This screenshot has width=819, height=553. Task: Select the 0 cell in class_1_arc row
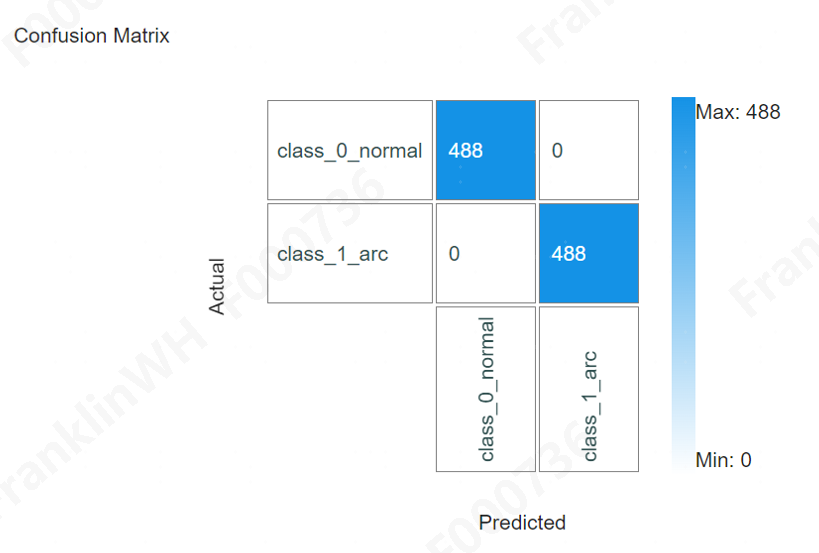coord(486,253)
